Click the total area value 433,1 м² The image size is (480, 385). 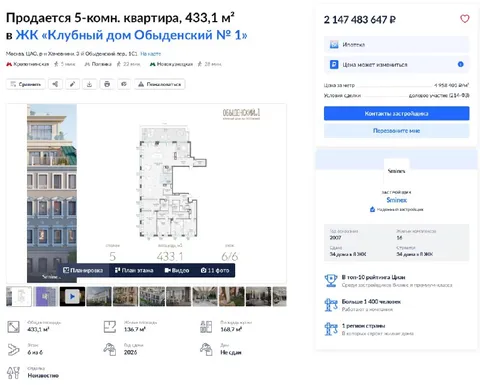point(38,329)
